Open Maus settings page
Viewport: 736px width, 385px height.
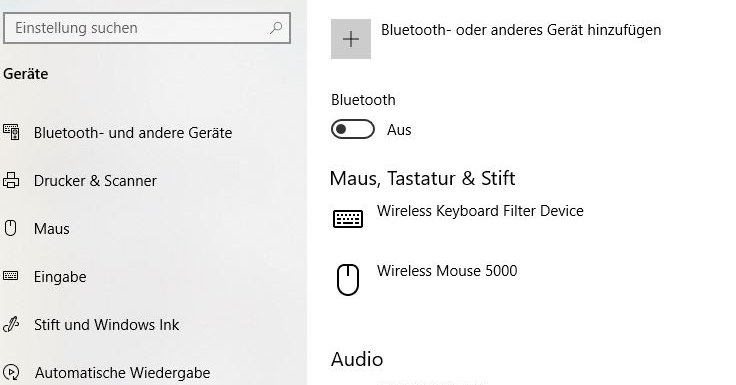coord(52,229)
